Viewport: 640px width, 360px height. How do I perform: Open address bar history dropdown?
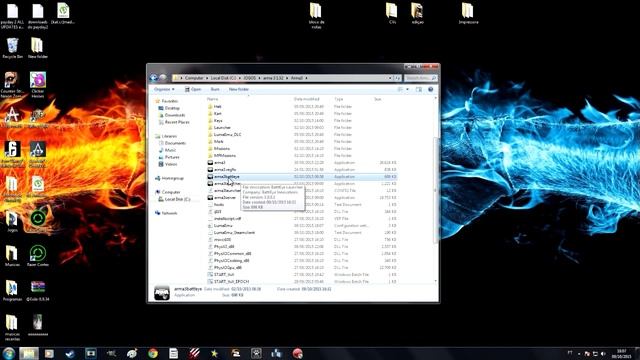pyautogui.click(x=390, y=78)
